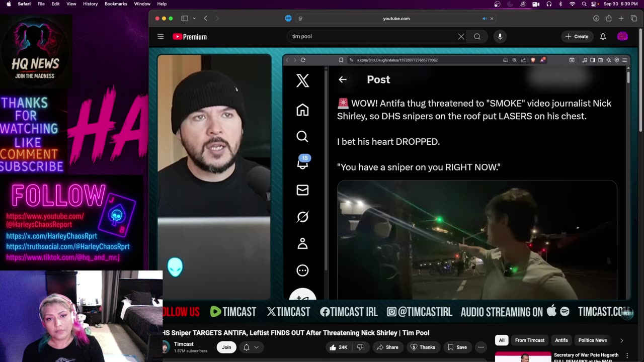Open the headphones menu bar icon

coord(548,4)
